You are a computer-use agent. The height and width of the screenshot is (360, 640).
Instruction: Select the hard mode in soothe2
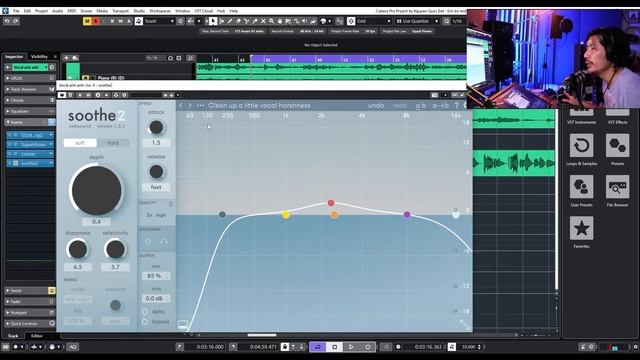coord(113,143)
